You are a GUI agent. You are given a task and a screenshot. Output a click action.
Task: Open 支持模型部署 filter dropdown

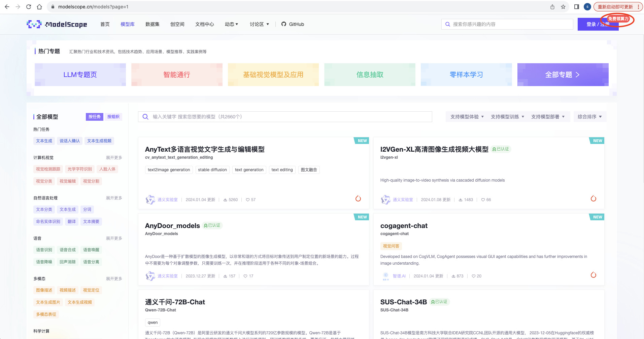pyautogui.click(x=548, y=117)
